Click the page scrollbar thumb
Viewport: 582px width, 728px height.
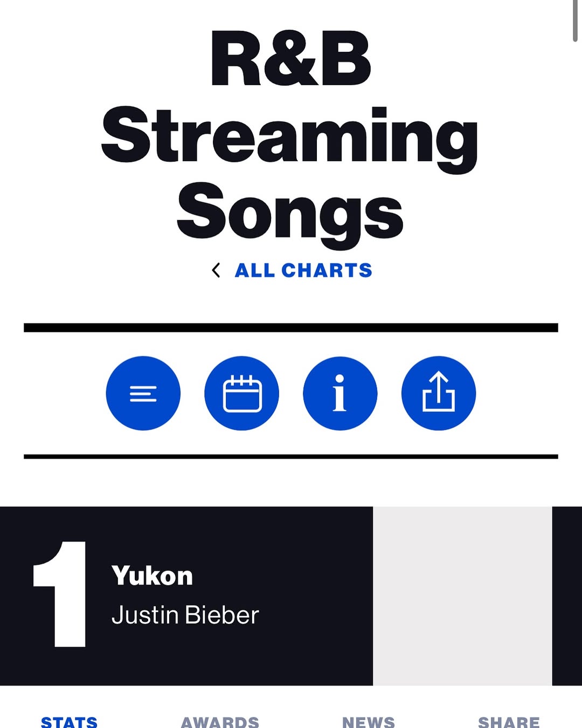pyautogui.click(x=576, y=20)
